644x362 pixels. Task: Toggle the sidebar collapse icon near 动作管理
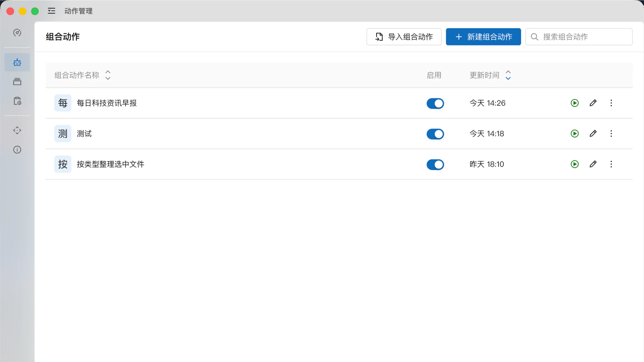click(52, 11)
